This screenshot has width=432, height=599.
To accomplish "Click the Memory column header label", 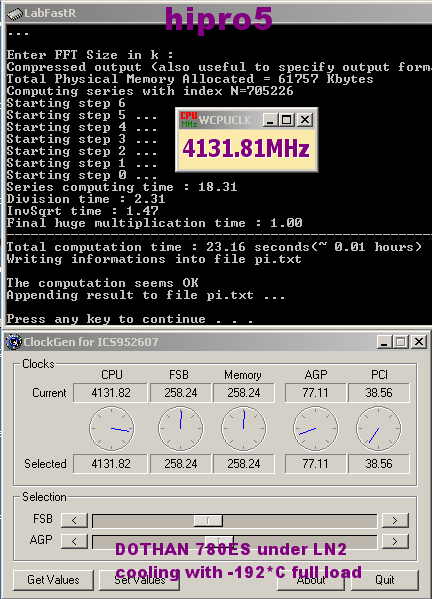I will coord(243,375).
